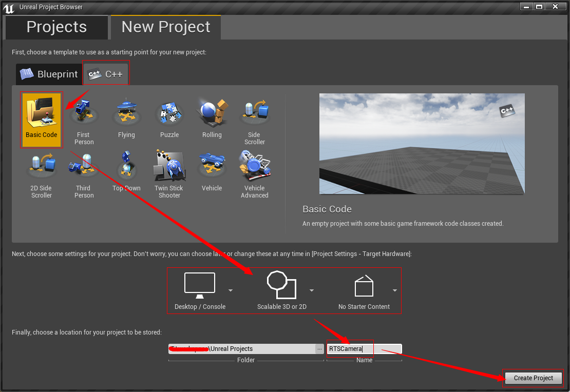
Task: Select the First Person template icon
Action: 84,113
